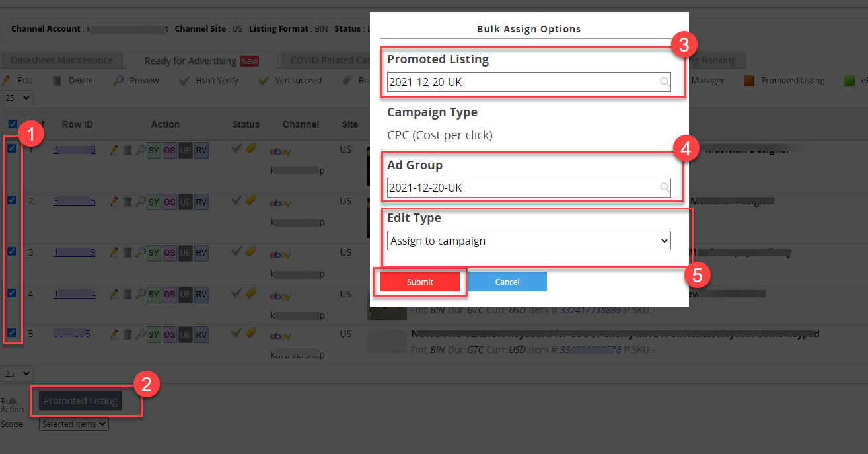Image resolution: width=868 pixels, height=454 pixels.
Task: Uncheck the checkbox for row 5
Action: (11, 332)
